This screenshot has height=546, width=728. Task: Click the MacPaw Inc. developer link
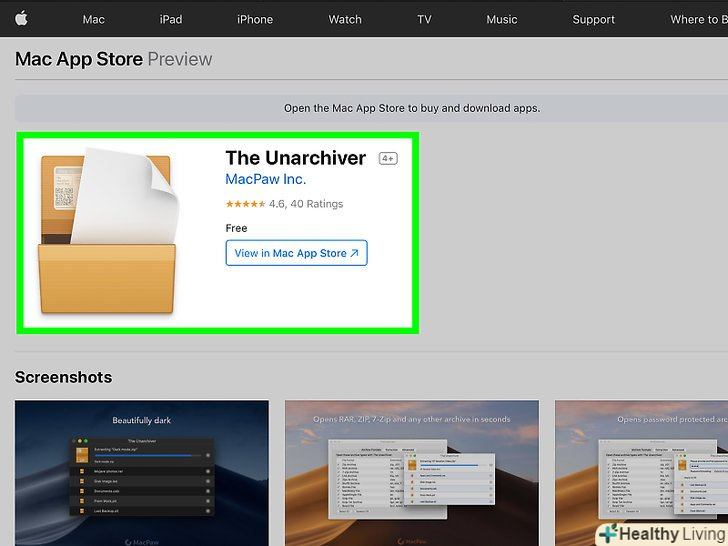click(266, 179)
